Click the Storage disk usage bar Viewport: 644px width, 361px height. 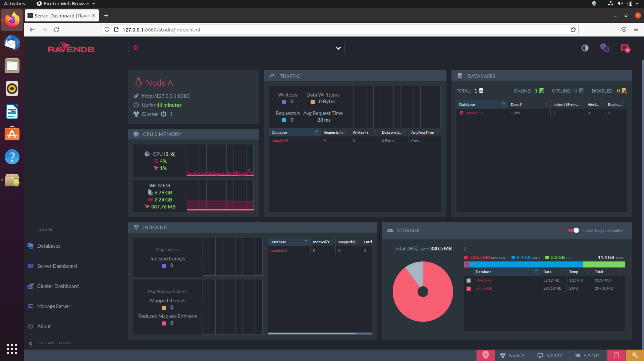coord(544,264)
